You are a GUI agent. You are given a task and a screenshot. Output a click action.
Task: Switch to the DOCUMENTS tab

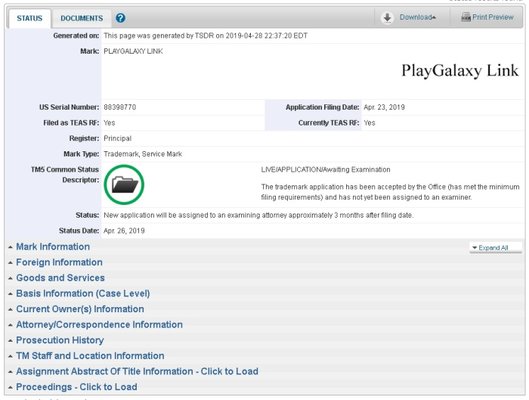(x=82, y=18)
